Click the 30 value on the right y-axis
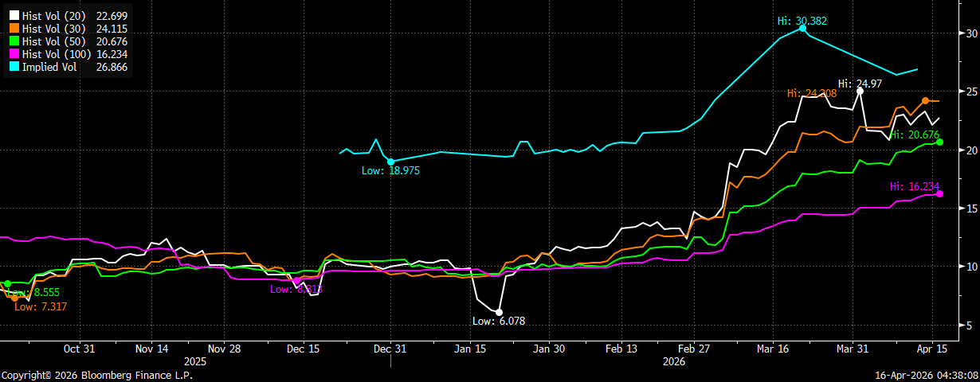This screenshot has height=382, width=980. [972, 33]
